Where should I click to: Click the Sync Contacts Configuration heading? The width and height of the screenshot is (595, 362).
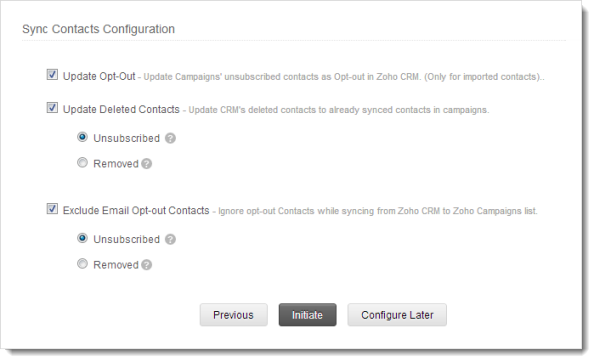click(x=98, y=29)
